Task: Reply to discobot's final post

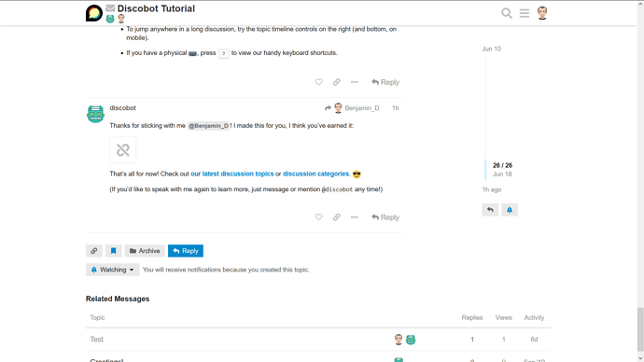Action: [x=385, y=217]
